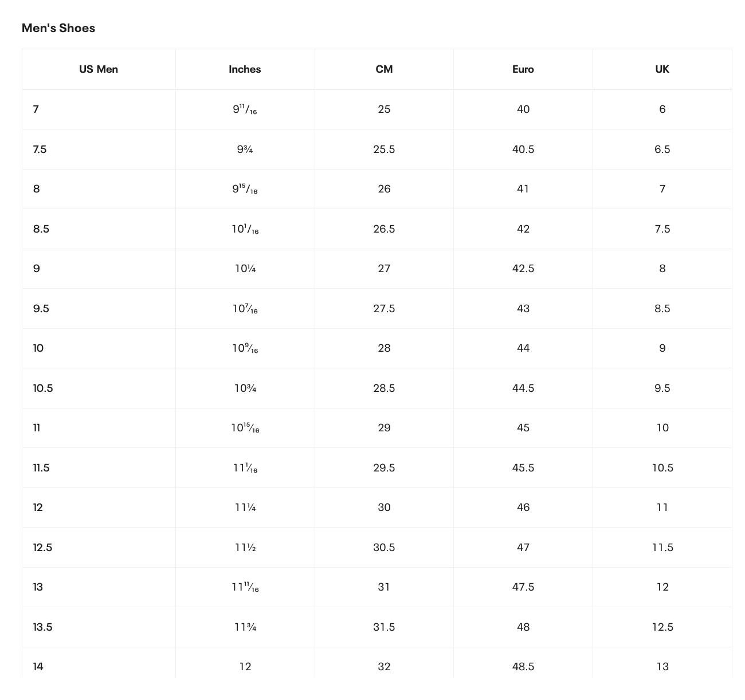Click US Men size 13.5 cell
Viewport: 745px width, 700px height.
[x=42, y=627]
